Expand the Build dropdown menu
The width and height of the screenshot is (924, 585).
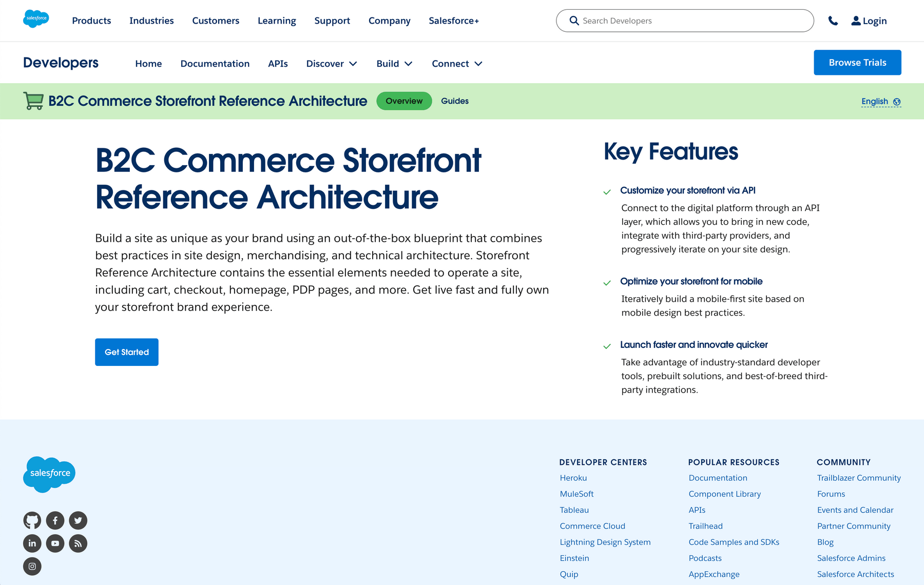(394, 64)
